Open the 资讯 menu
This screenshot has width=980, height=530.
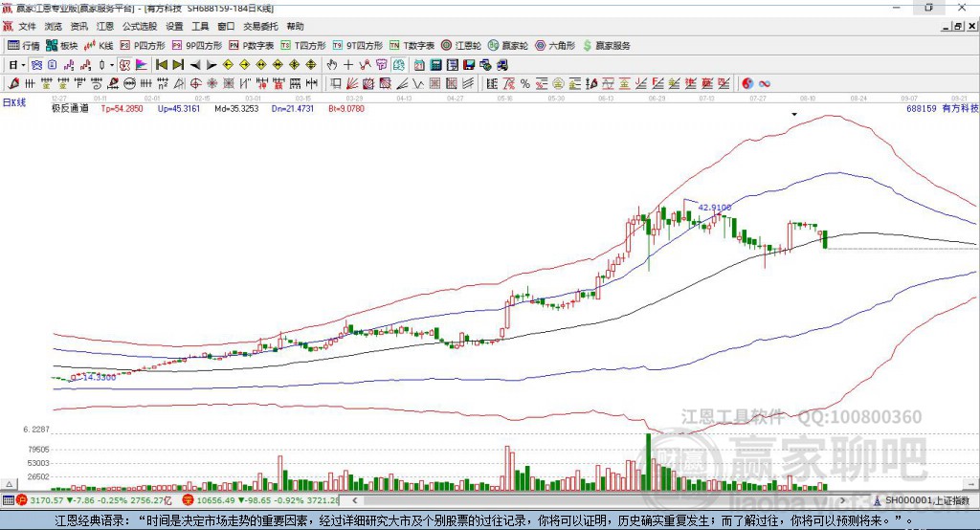[x=78, y=26]
